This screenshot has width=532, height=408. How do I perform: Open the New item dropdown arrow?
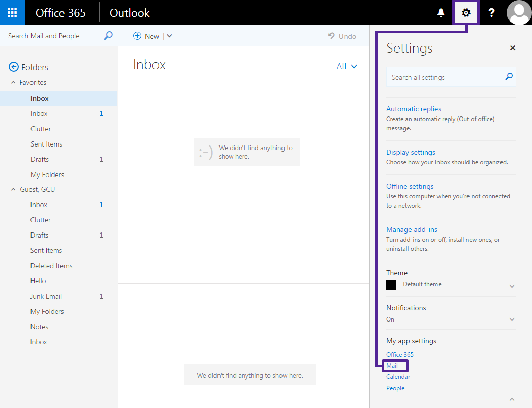click(169, 36)
